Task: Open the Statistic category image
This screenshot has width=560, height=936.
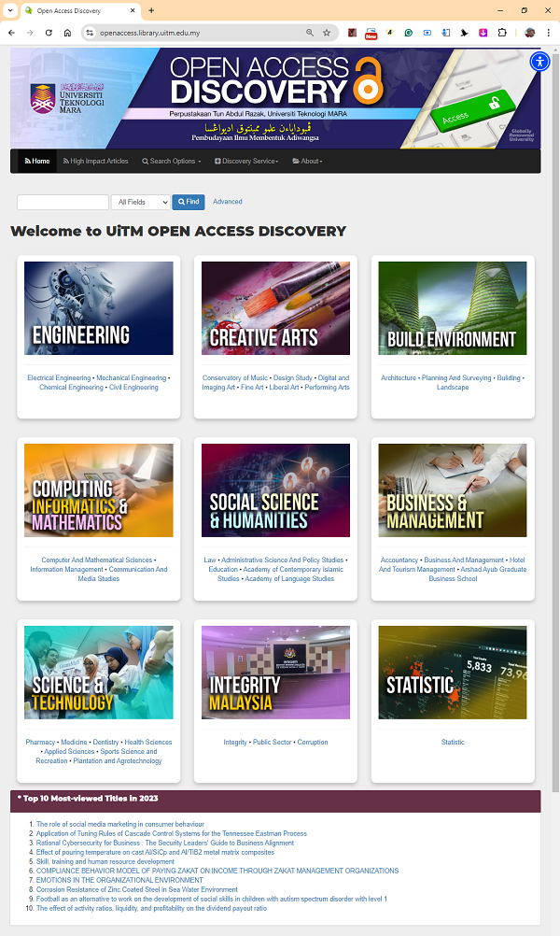Action: pyautogui.click(x=453, y=673)
